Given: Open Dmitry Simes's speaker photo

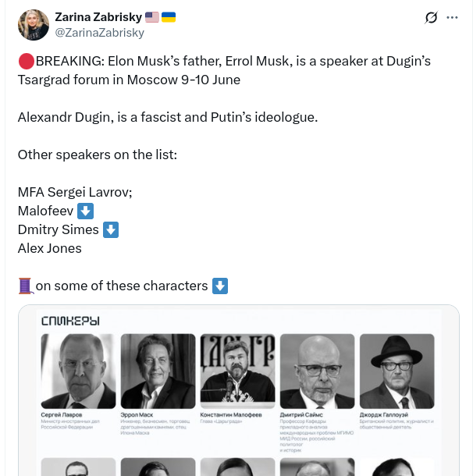Looking at the screenshot, I should coord(317,371).
